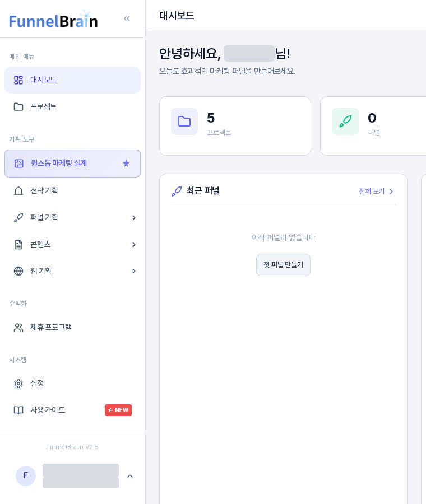
Task: Open 사용 가이드 menu item
Action: 72,410
